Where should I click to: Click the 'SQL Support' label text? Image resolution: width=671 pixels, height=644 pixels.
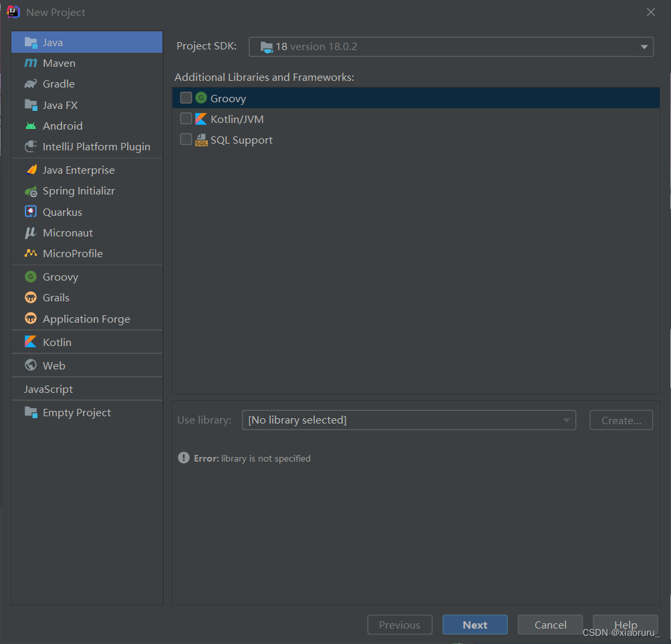point(241,140)
